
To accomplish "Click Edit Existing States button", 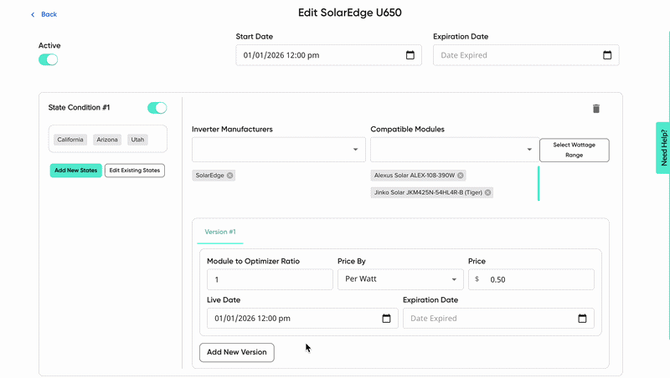I will [x=135, y=170].
